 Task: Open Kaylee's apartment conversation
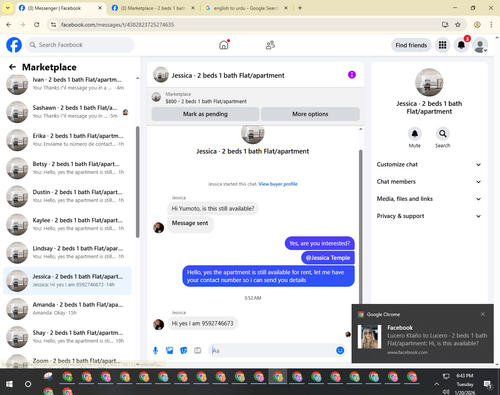[67, 224]
